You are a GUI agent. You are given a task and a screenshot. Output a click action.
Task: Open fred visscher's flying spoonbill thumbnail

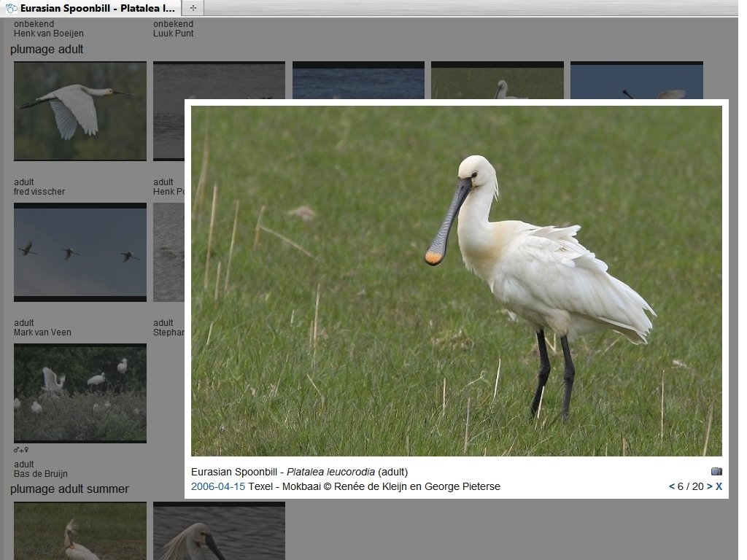pos(80,111)
